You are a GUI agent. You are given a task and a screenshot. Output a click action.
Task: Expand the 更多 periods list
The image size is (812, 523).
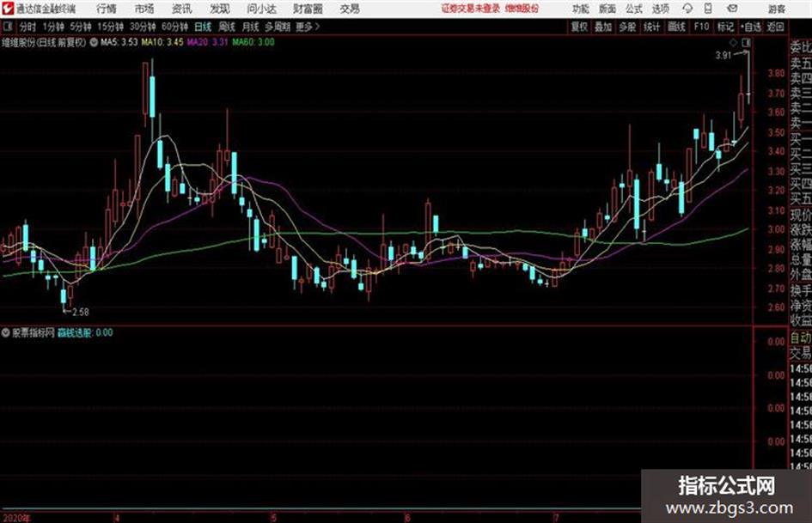[307, 27]
